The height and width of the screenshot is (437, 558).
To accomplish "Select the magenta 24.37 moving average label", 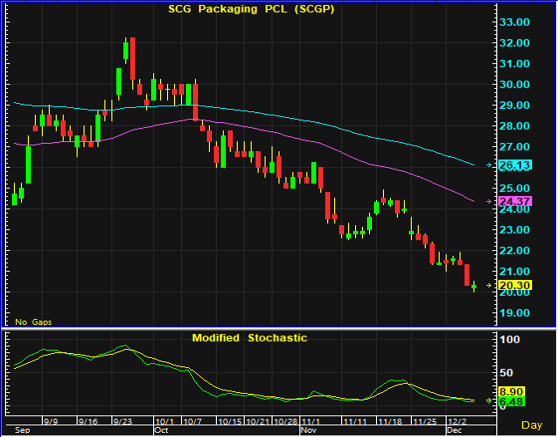I will pyautogui.click(x=515, y=201).
